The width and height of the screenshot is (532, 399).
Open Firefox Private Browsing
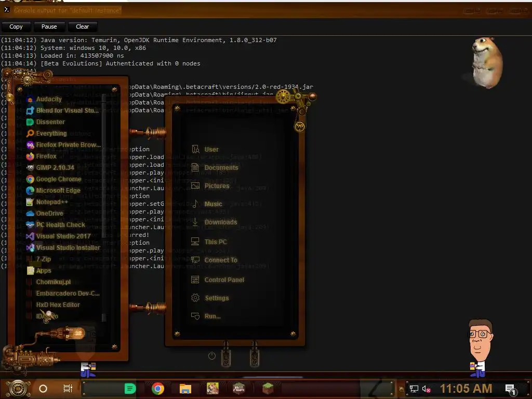[63, 145]
